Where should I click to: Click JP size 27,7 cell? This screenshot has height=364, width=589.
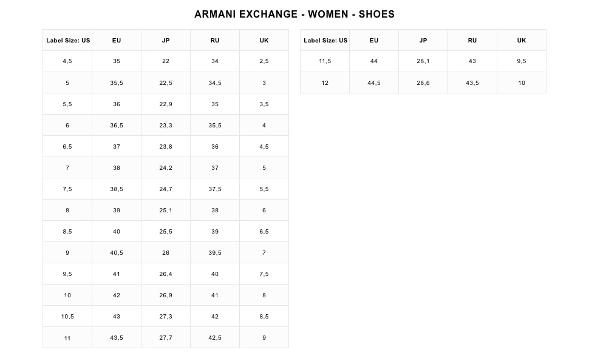point(166,338)
